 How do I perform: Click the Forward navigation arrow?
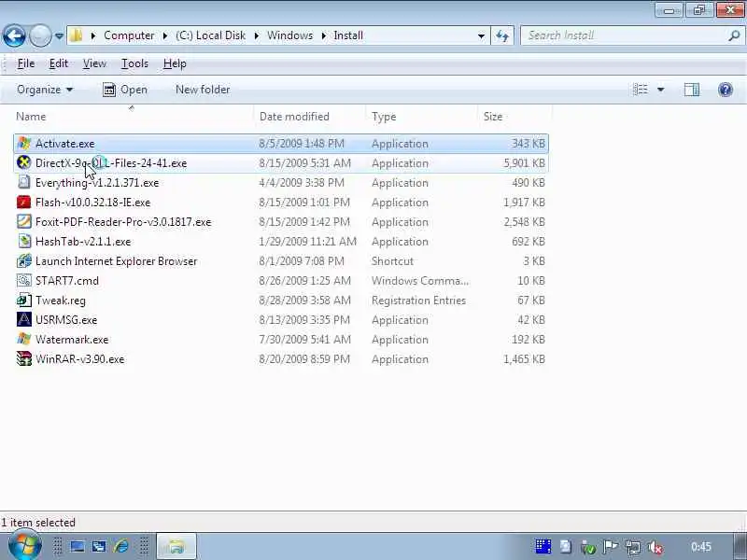(x=40, y=35)
